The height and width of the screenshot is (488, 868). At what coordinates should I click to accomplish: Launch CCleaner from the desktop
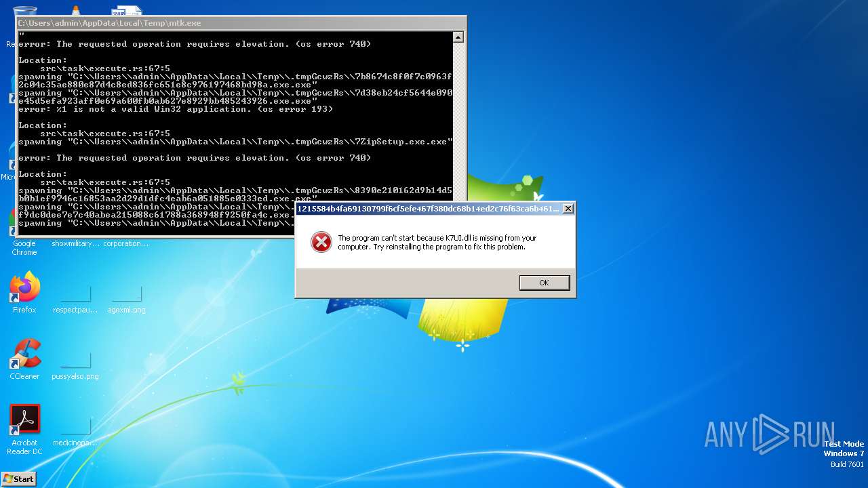pos(24,359)
